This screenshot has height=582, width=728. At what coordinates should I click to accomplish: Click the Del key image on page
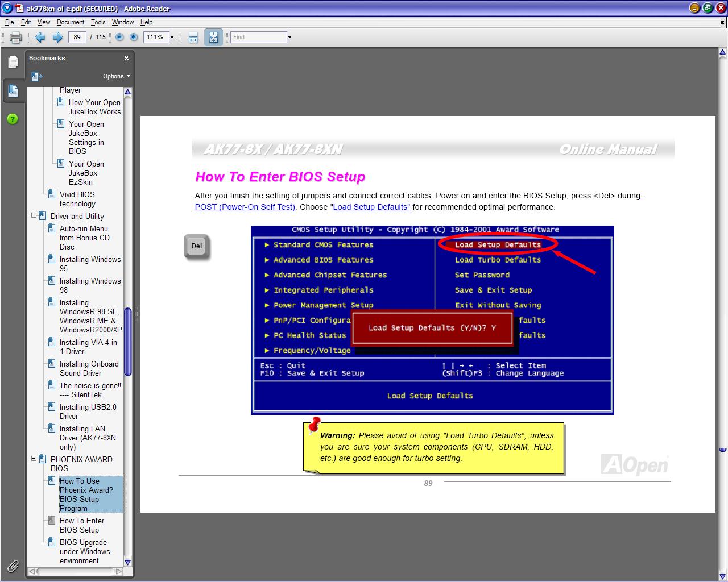pyautogui.click(x=197, y=247)
